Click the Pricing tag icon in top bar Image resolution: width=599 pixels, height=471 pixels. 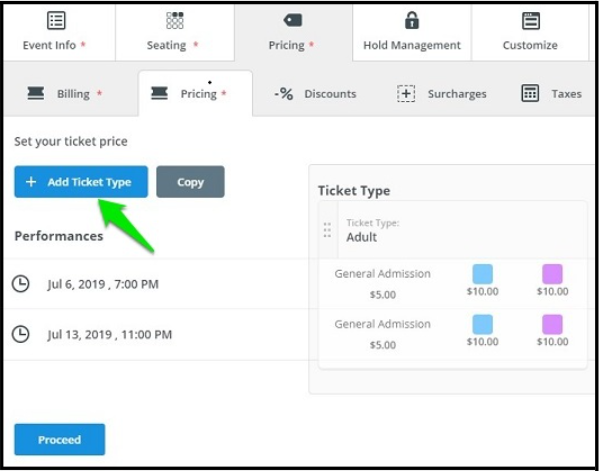coord(293,20)
